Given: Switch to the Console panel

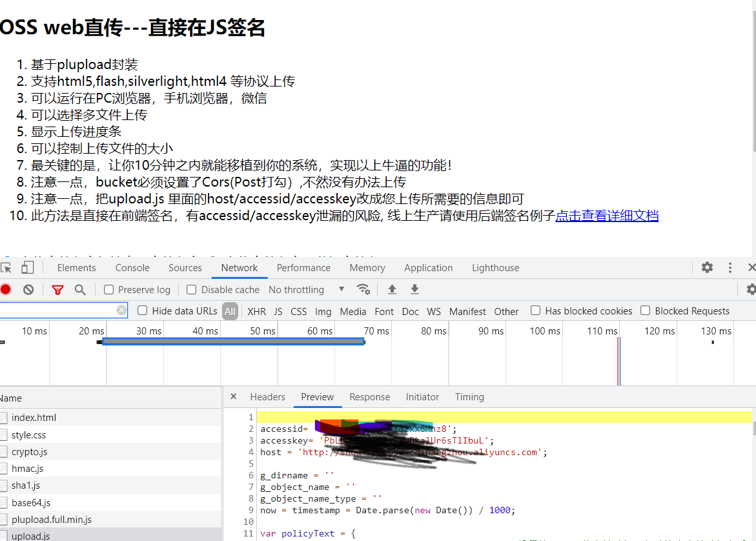Looking at the screenshot, I should (132, 267).
